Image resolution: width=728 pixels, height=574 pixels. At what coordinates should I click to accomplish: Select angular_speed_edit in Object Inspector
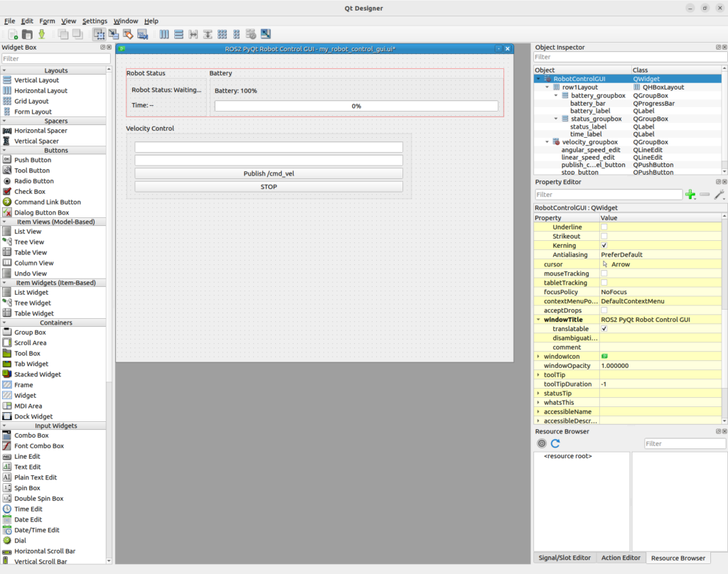[591, 150]
